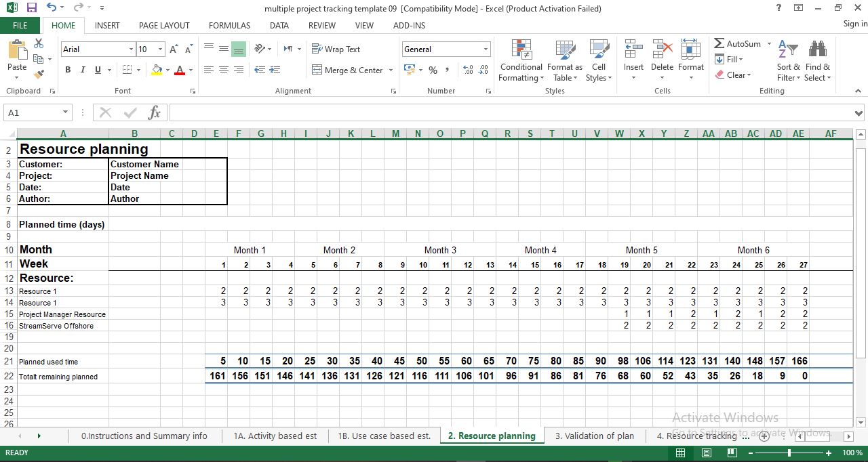Click the Delete cells button
The width and height of the screenshot is (868, 462).
pos(662,60)
